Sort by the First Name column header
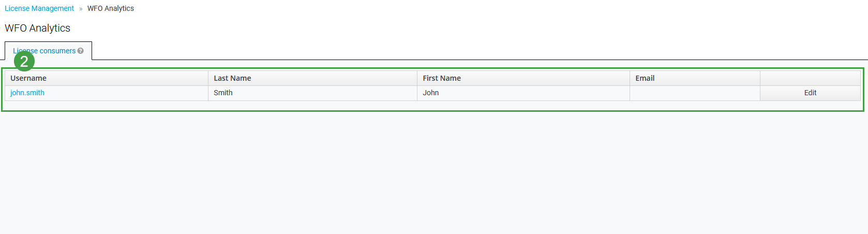This screenshot has width=868, height=234. click(x=441, y=78)
